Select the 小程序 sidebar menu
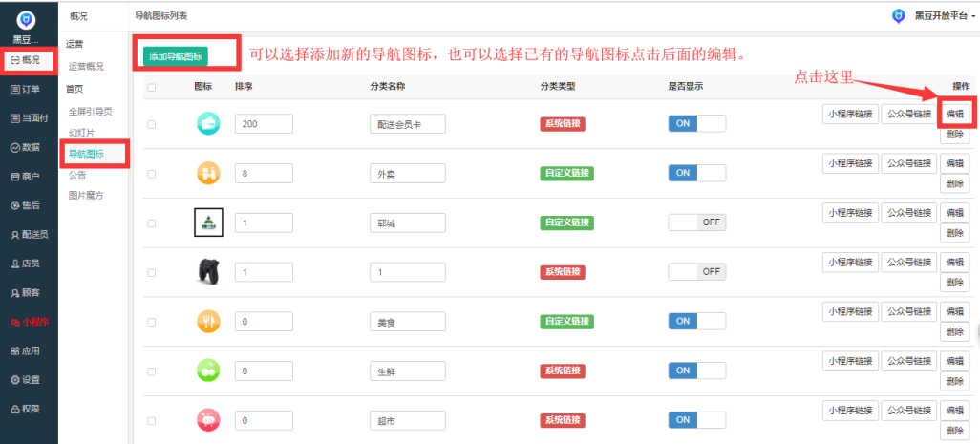This screenshot has width=980, height=444. click(x=29, y=322)
